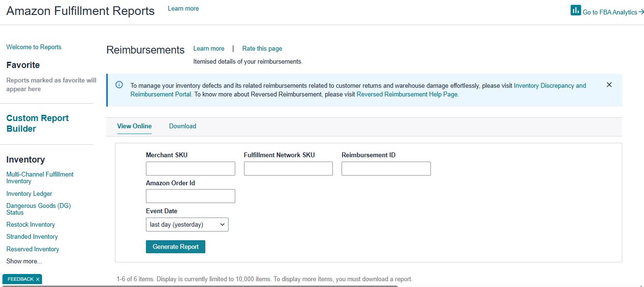Dismiss the inventory notice with the X

[x=609, y=84]
